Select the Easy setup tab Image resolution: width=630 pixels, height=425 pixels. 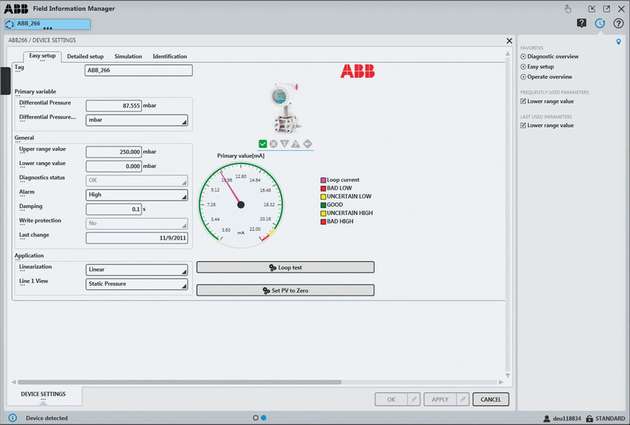click(42, 56)
